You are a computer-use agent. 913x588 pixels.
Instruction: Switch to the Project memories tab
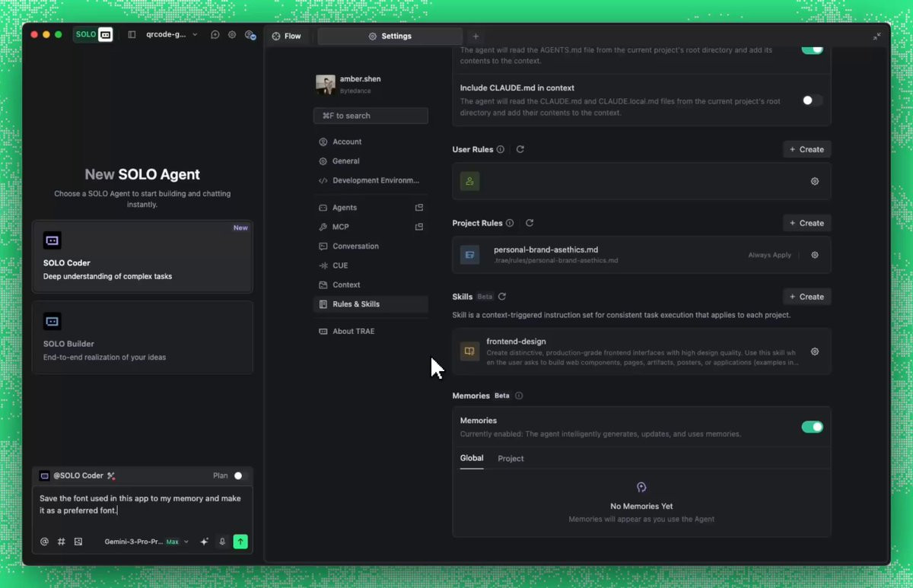click(x=511, y=459)
